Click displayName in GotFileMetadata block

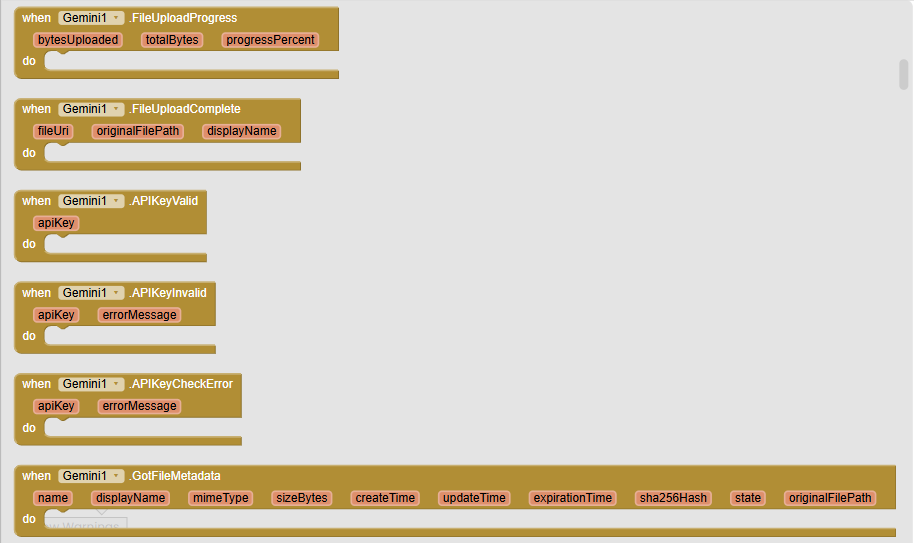click(131, 498)
